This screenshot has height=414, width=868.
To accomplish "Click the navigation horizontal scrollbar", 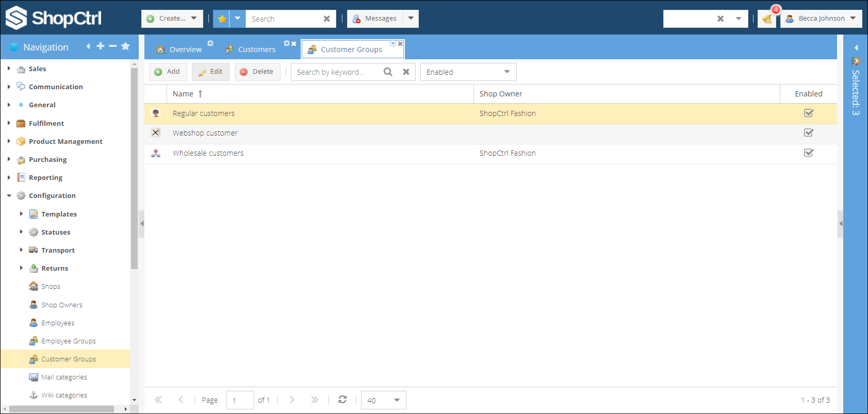I will (62, 409).
